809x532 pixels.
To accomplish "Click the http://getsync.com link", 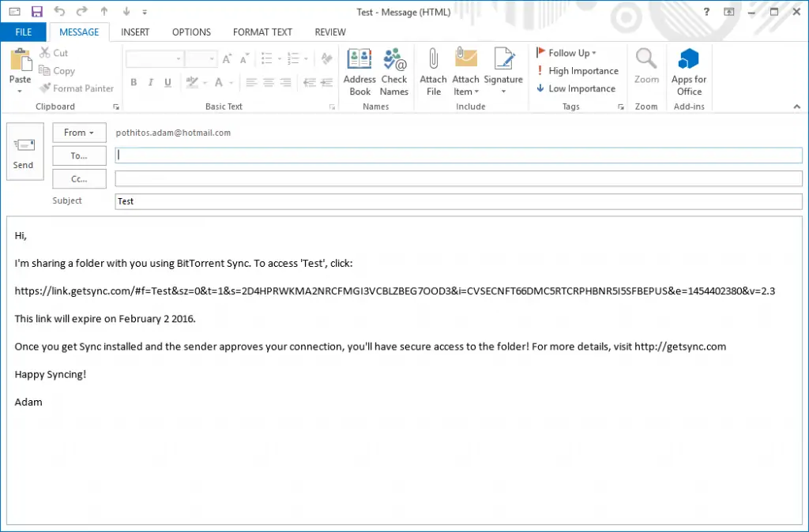I will point(680,347).
